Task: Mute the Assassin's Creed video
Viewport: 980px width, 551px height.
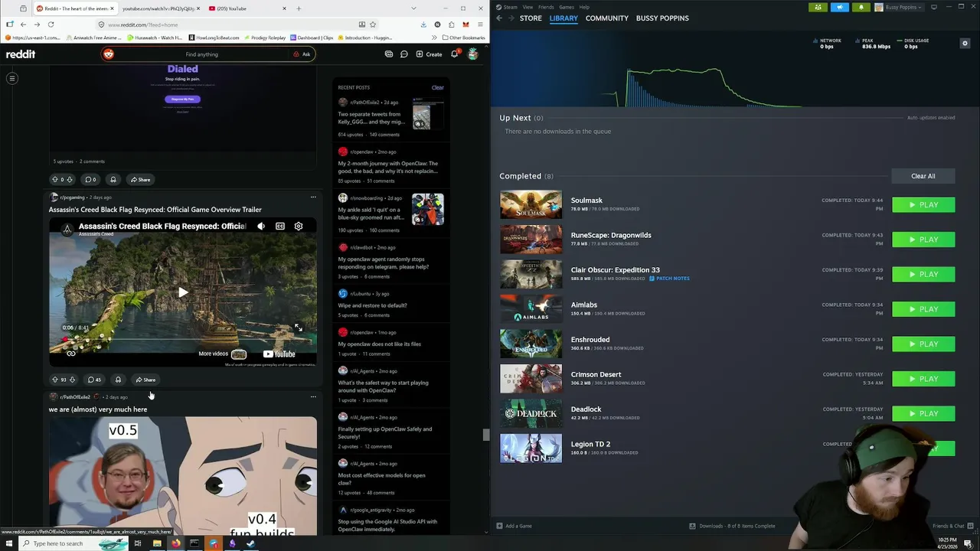Action: point(261,227)
